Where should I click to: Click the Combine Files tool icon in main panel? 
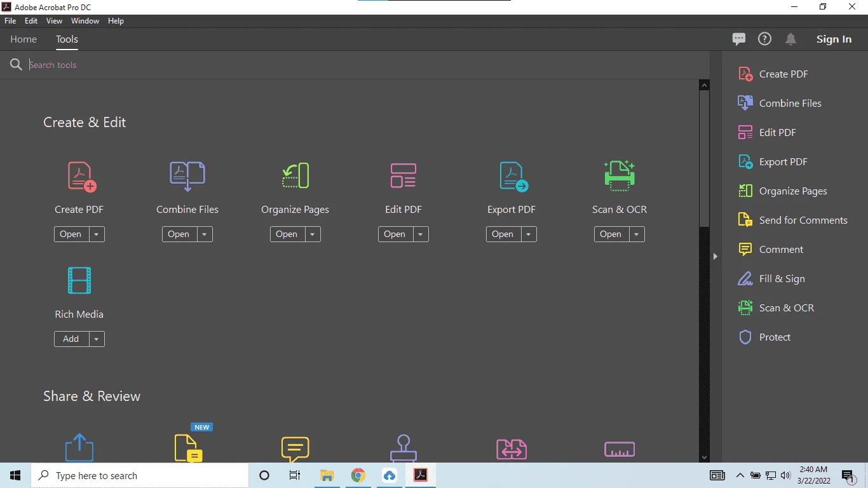coord(187,177)
